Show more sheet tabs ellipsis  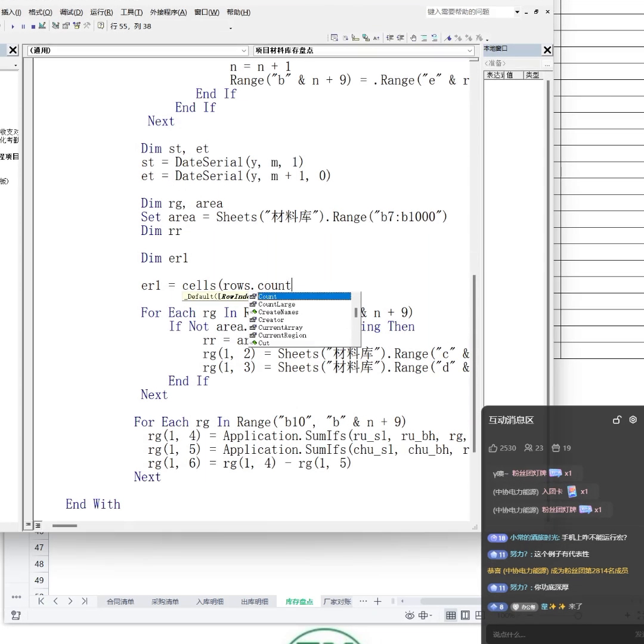[363, 601]
